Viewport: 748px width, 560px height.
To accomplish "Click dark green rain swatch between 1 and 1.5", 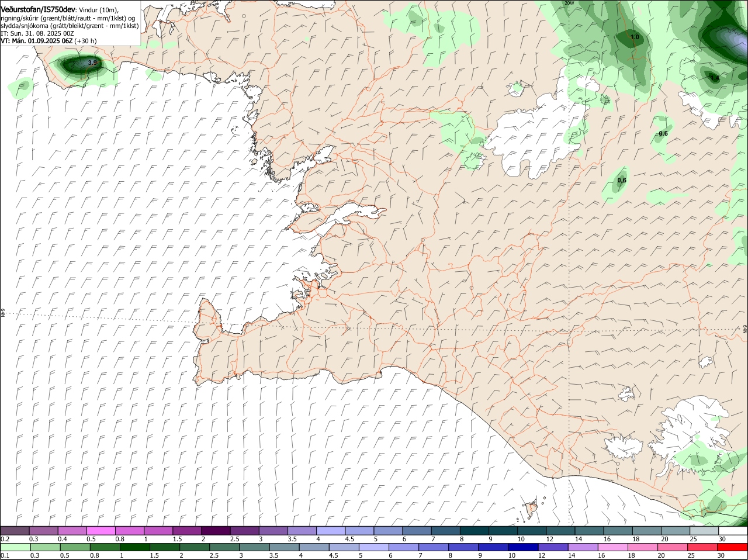I will (136, 547).
